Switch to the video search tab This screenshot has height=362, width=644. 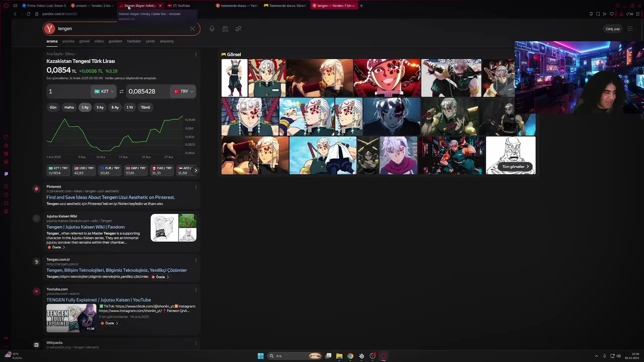point(99,41)
